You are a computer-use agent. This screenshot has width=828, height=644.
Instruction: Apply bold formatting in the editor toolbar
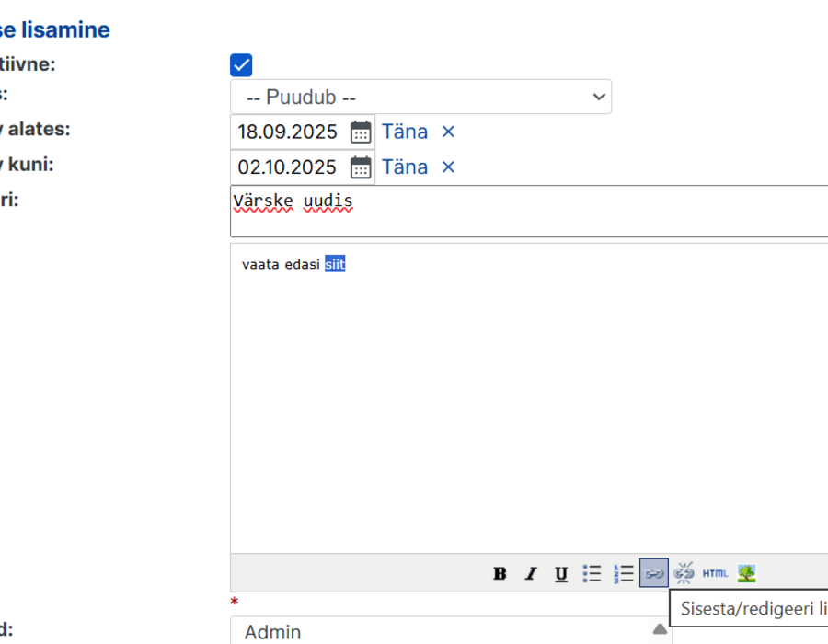[x=500, y=573]
